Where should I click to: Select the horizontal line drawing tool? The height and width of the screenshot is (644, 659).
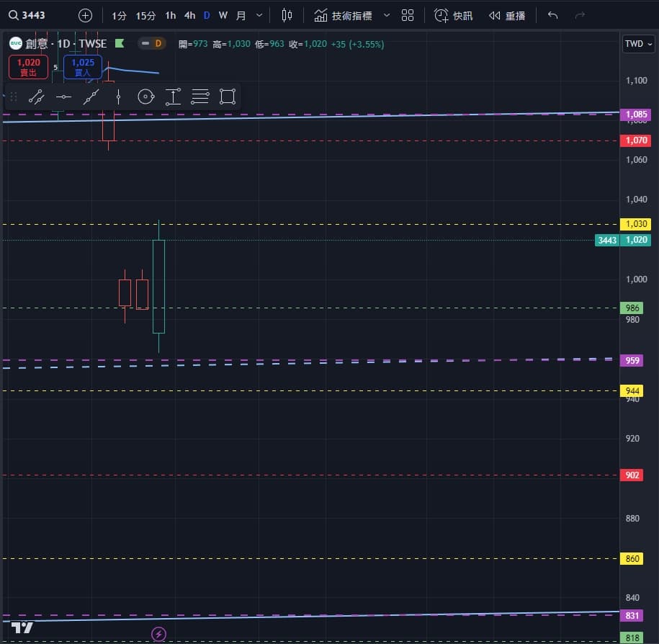click(63, 97)
